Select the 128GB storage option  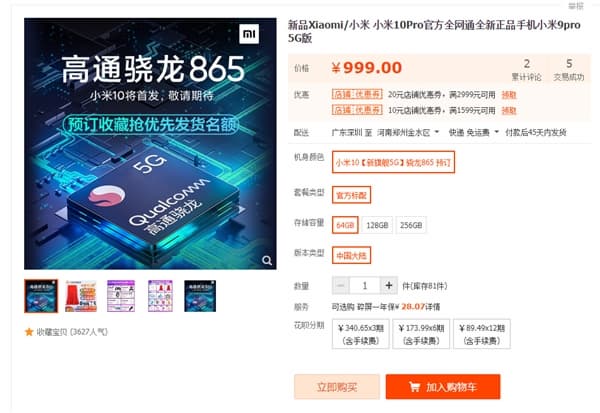[377, 225]
